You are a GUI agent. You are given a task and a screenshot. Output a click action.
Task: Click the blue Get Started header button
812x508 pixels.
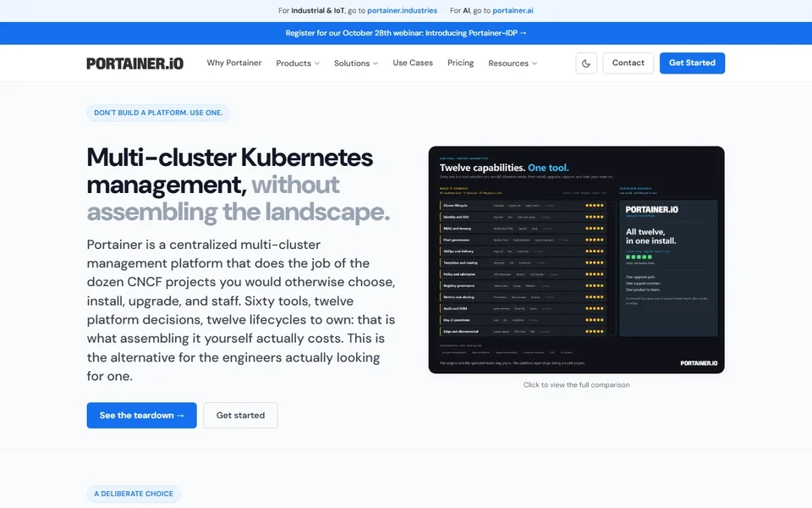692,63
